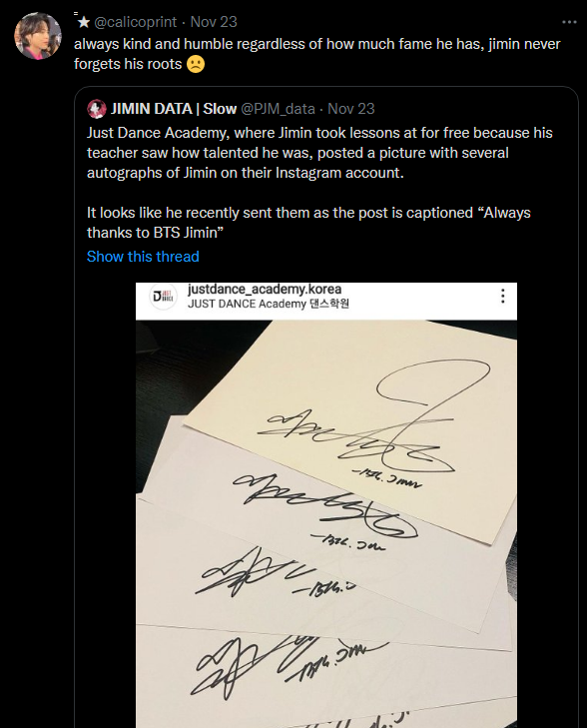Open the tweet's three-dot more options menu
Image resolution: width=587 pixels, height=728 pixels.
click(x=569, y=22)
